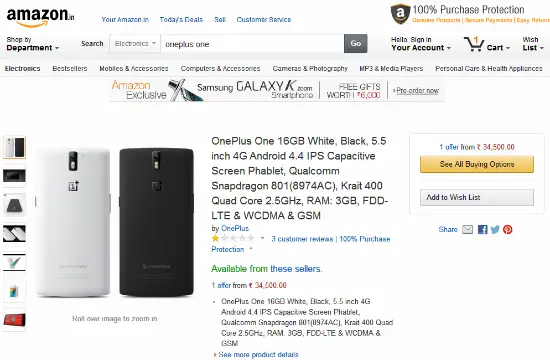Expand Shop by Department menu
This screenshot has height=360, width=550.
point(33,44)
